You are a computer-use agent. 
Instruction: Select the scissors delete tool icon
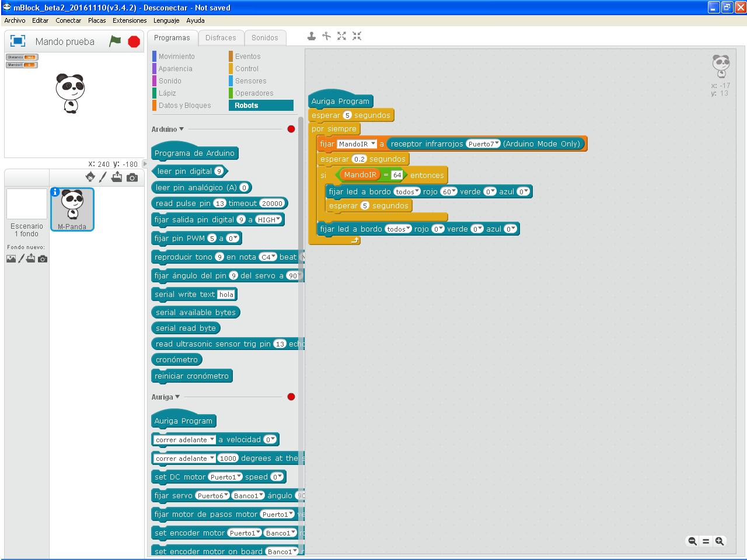(327, 36)
